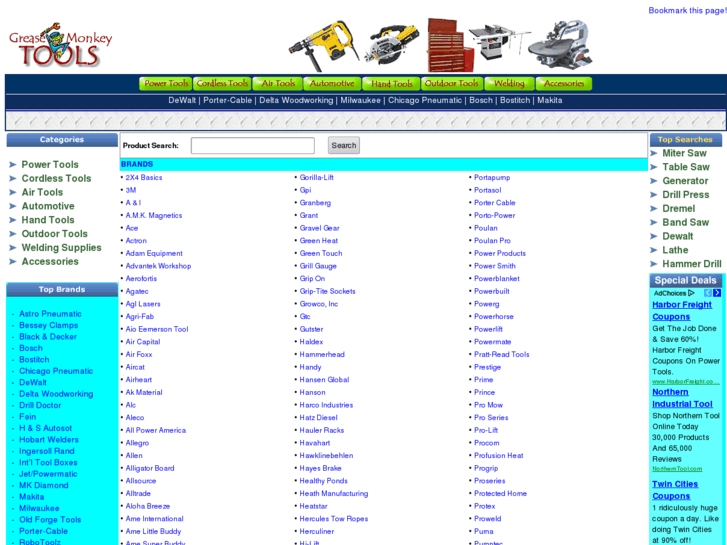Image resolution: width=727 pixels, height=545 pixels.
Task: Open the Powerhorse brand link
Action: coord(493,316)
